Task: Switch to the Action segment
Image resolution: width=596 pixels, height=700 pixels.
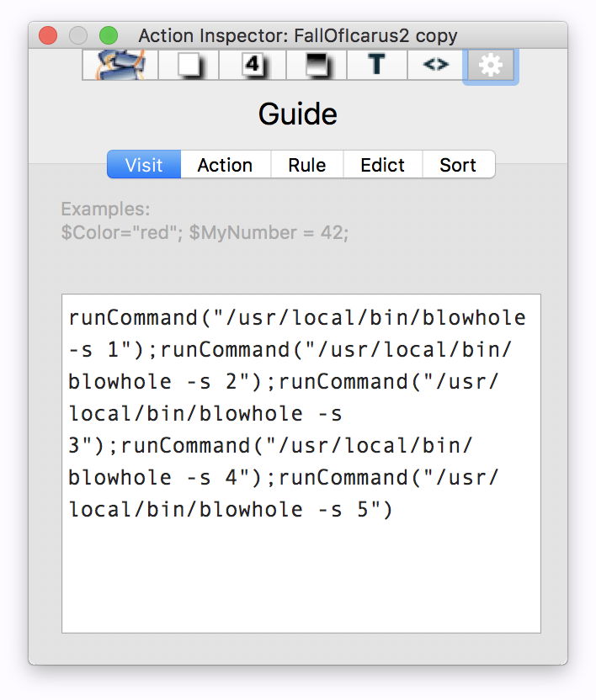Action: pyautogui.click(x=225, y=165)
